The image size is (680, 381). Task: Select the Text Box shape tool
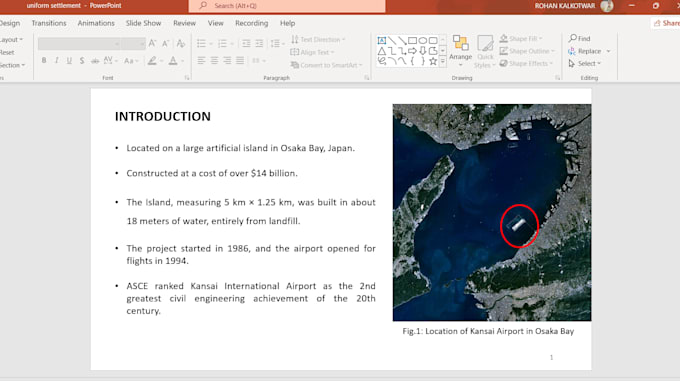click(382, 41)
